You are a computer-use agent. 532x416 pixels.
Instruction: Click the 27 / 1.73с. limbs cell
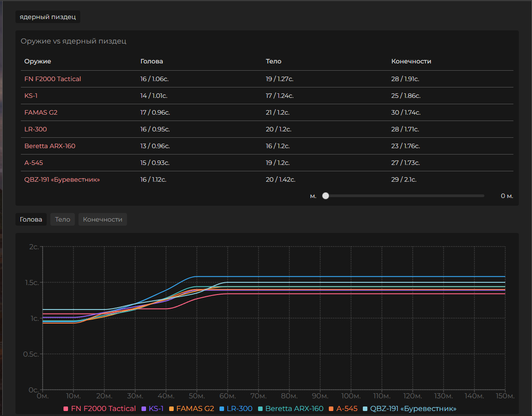405,163
